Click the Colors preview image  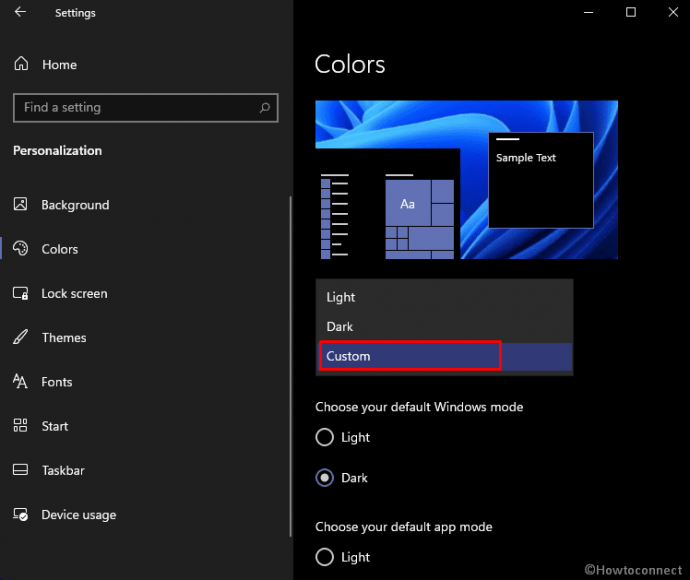click(466, 180)
